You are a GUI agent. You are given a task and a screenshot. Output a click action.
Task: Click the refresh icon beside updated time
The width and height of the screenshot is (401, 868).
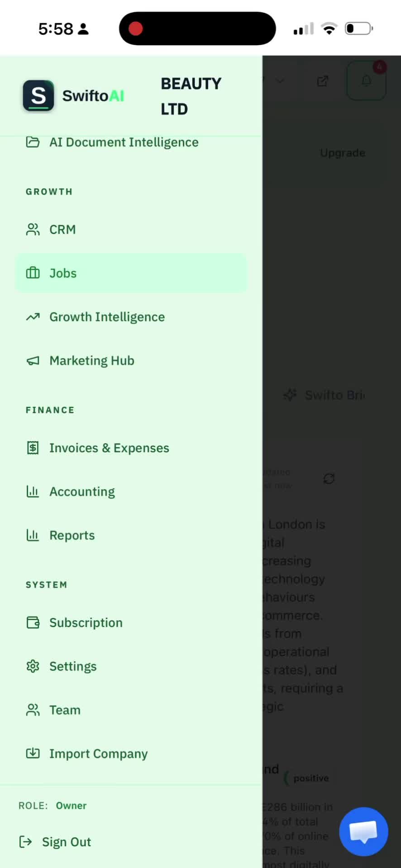pyautogui.click(x=329, y=479)
